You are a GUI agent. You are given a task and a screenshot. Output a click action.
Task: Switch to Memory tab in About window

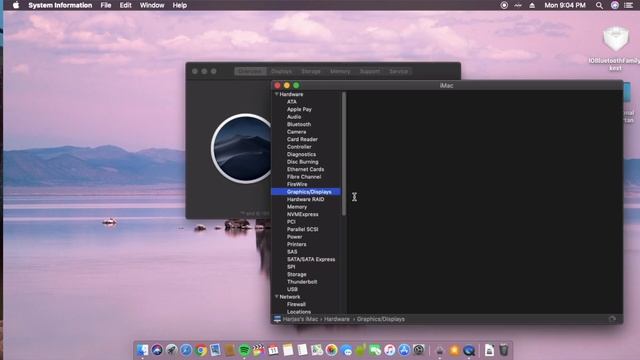click(340, 71)
